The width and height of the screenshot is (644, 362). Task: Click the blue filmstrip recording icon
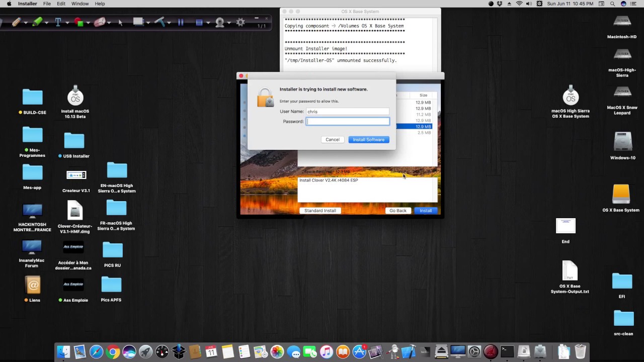point(199,22)
